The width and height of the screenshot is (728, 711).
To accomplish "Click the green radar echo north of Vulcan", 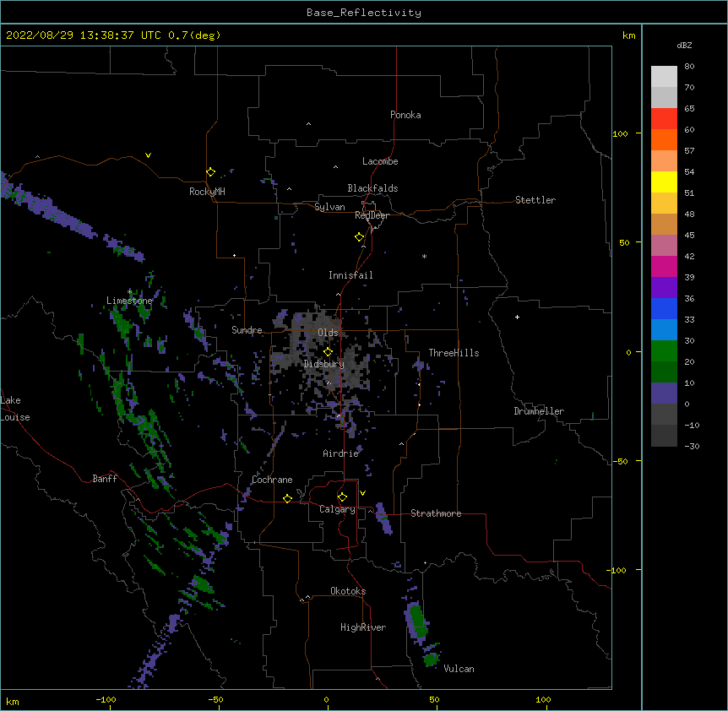I will (x=417, y=621).
